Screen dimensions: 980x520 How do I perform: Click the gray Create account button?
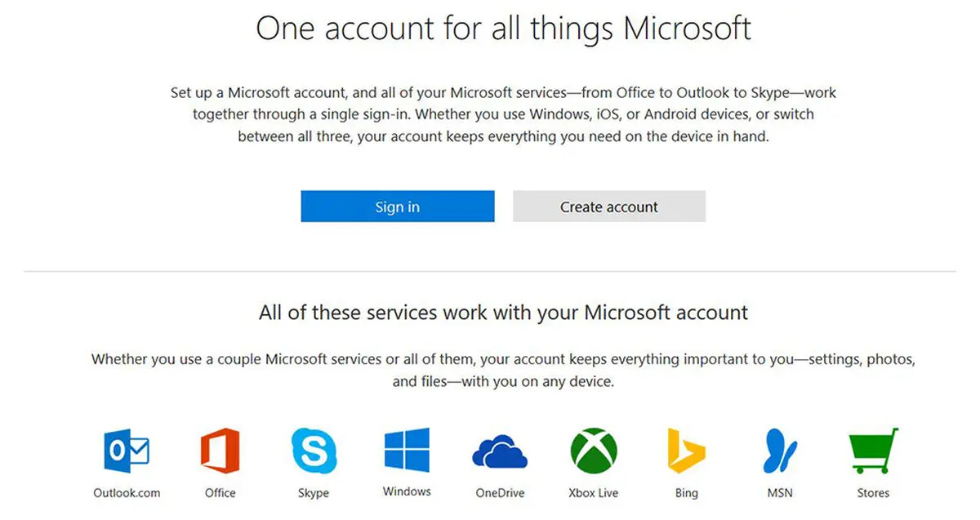point(609,207)
